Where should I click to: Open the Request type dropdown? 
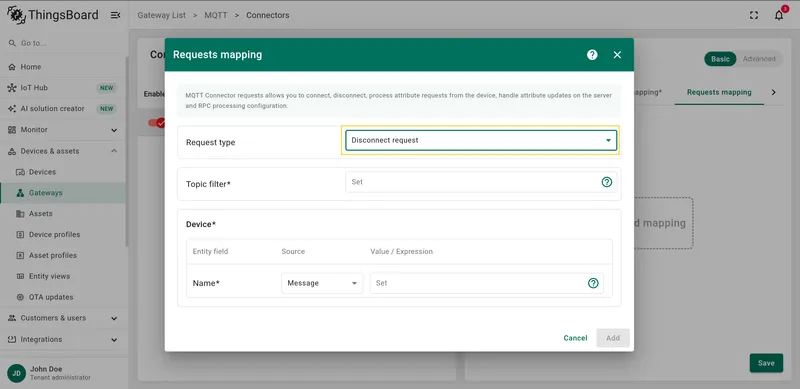pyautogui.click(x=481, y=140)
